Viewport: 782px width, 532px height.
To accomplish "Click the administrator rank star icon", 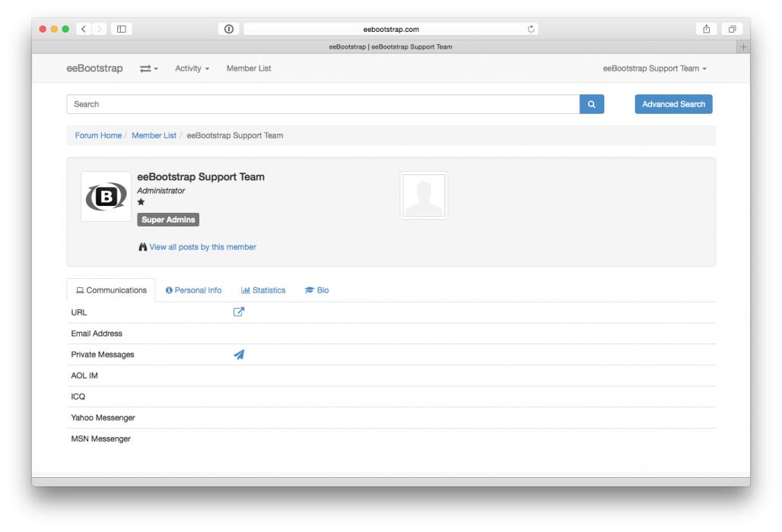I will pos(141,201).
